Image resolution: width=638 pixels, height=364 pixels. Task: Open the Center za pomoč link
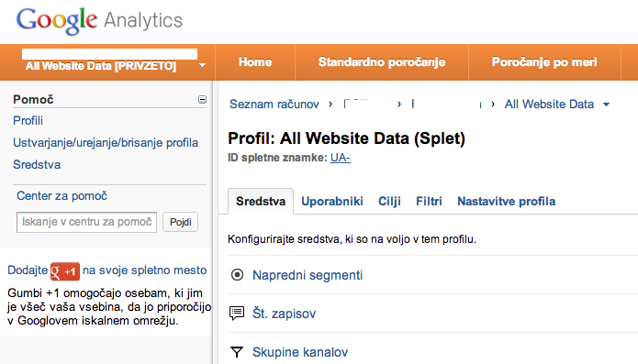pyautogui.click(x=62, y=196)
